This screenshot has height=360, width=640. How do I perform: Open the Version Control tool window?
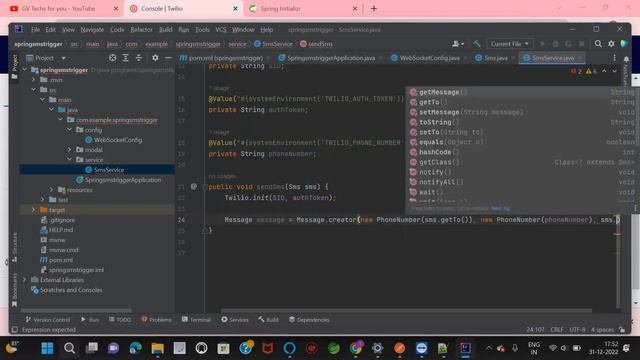click(x=48, y=320)
